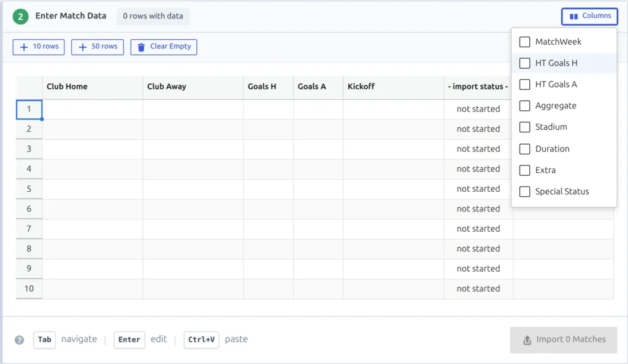Select row header 6

(x=29, y=209)
